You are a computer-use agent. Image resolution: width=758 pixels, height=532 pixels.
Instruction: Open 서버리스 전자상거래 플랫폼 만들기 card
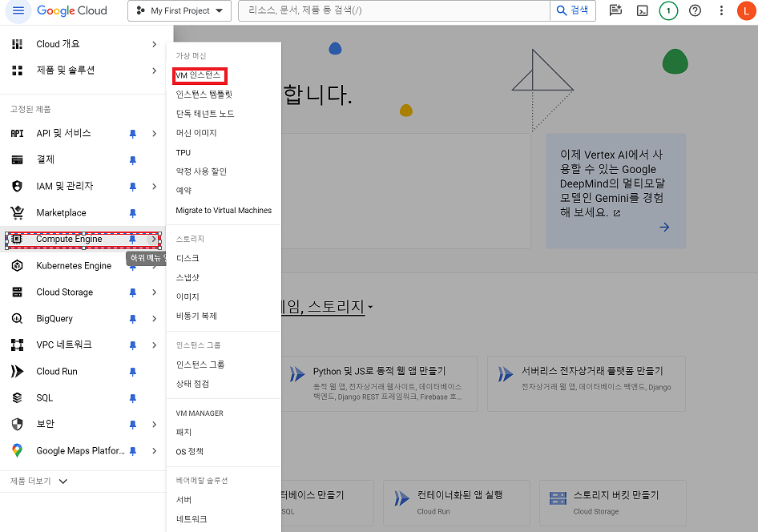point(587,384)
